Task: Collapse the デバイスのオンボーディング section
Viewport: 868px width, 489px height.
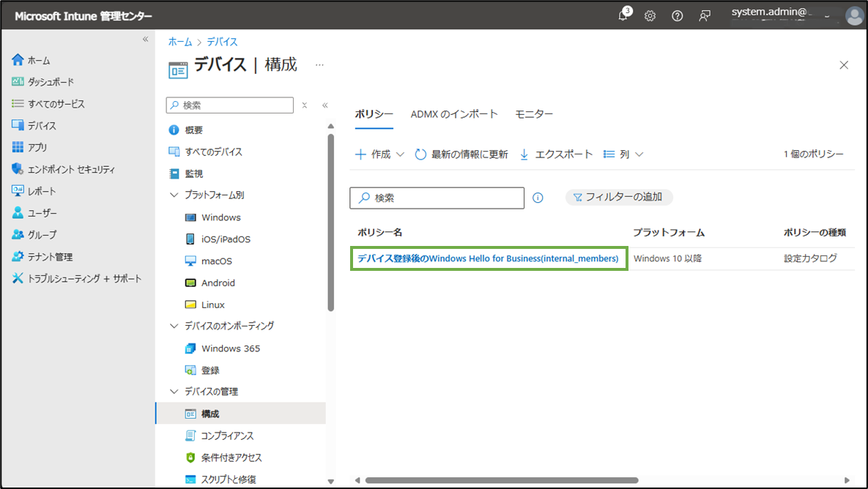Action: 174,326
